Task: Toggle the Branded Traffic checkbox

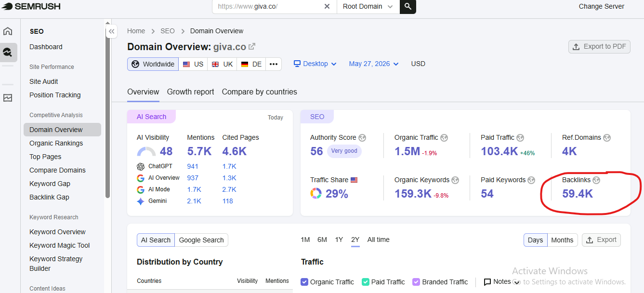Action: point(417,282)
